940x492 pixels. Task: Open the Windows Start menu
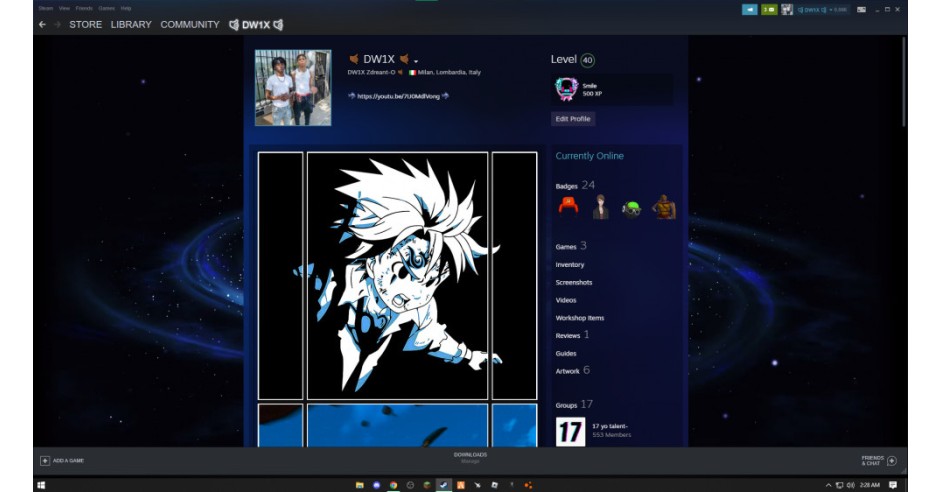tap(41, 485)
